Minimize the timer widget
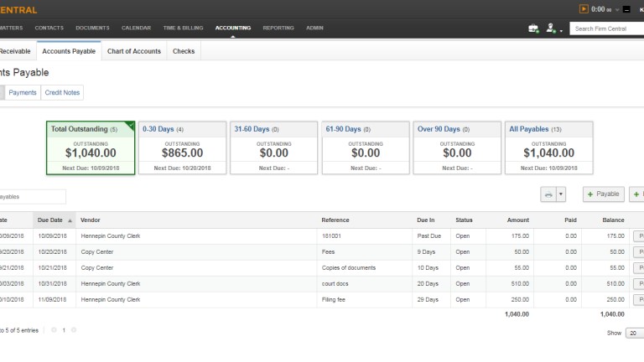The image size is (644, 362). coord(626,9)
